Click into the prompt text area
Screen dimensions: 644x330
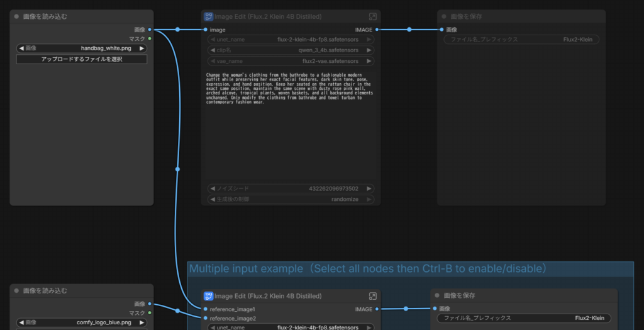coord(291,126)
